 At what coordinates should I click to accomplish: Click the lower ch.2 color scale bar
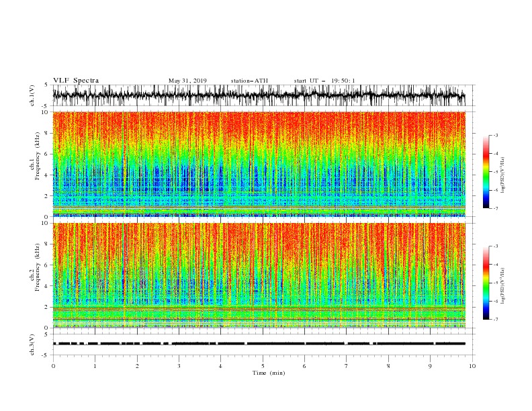486,283
